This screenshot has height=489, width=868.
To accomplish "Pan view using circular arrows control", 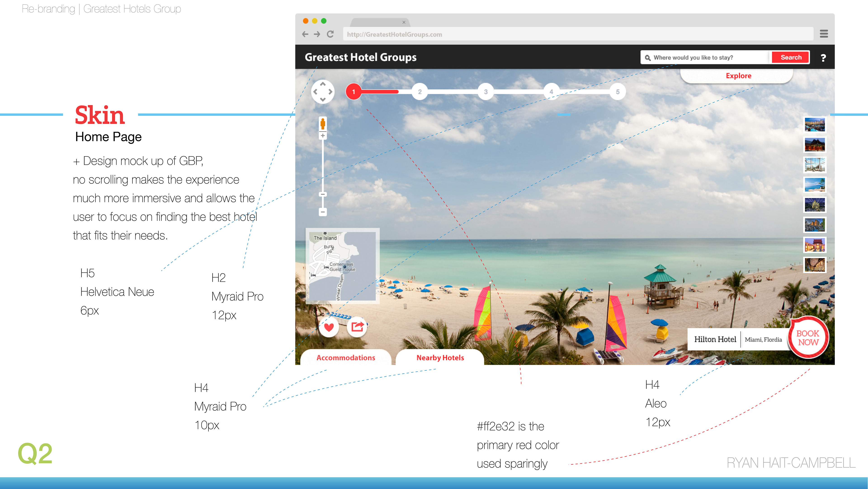I will coord(323,91).
